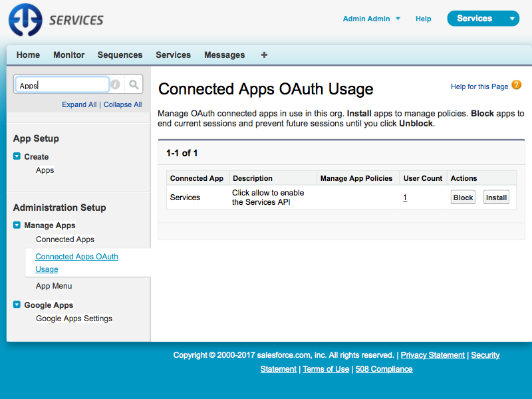Select the Services tab
Viewport: 532px width, 399px height.
pos(173,55)
